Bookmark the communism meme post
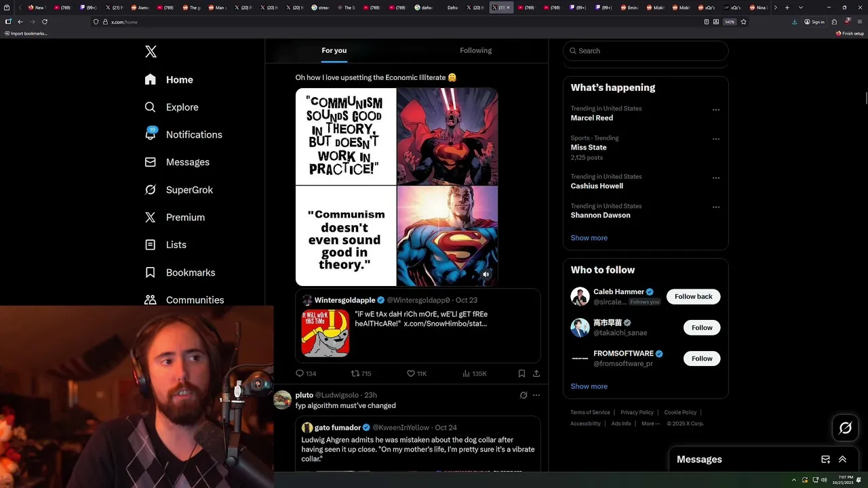The height and width of the screenshot is (488, 868). point(521,373)
